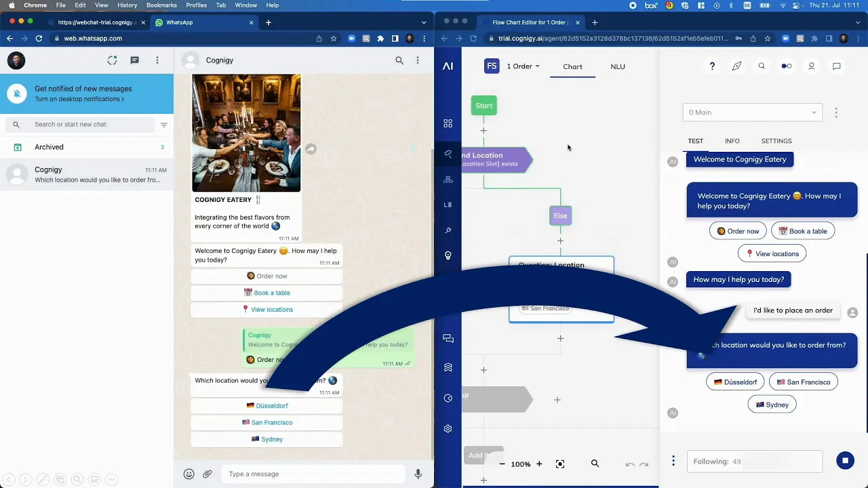Image resolution: width=868 pixels, height=488 pixels.
Task: Toggle the interaction panel switch in Cognigy
Action: [x=787, y=66]
